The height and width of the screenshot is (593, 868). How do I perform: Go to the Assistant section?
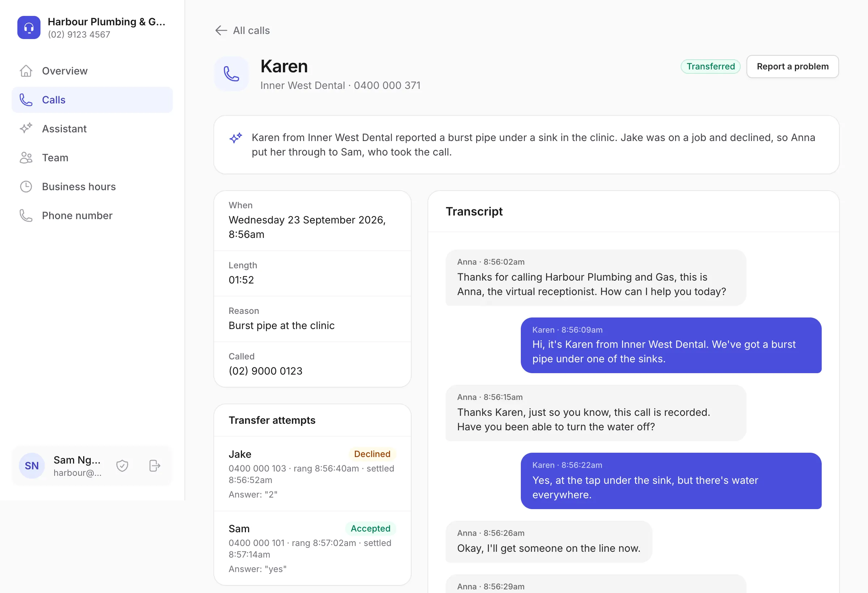point(92,128)
